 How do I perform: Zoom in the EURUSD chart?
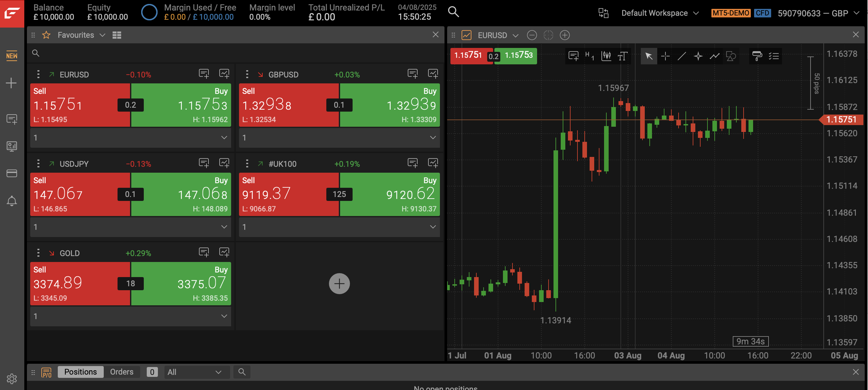[x=565, y=35]
